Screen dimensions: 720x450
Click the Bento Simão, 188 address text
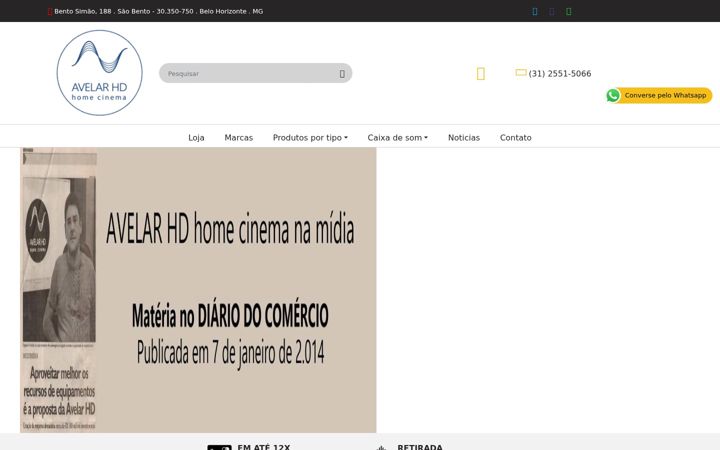click(x=158, y=11)
